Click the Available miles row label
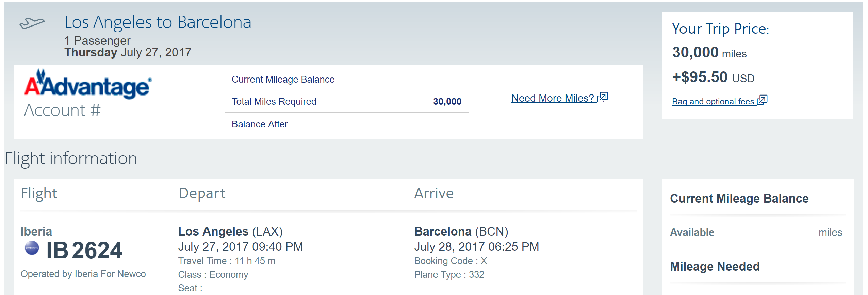The width and height of the screenshot is (868, 295). 692,232
